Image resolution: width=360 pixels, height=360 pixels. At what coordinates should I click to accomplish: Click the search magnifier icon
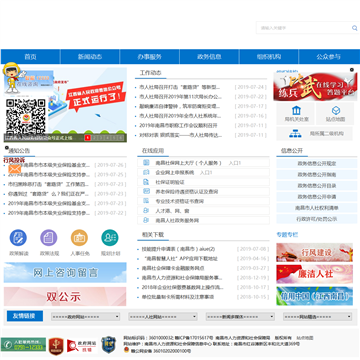[354, 28]
